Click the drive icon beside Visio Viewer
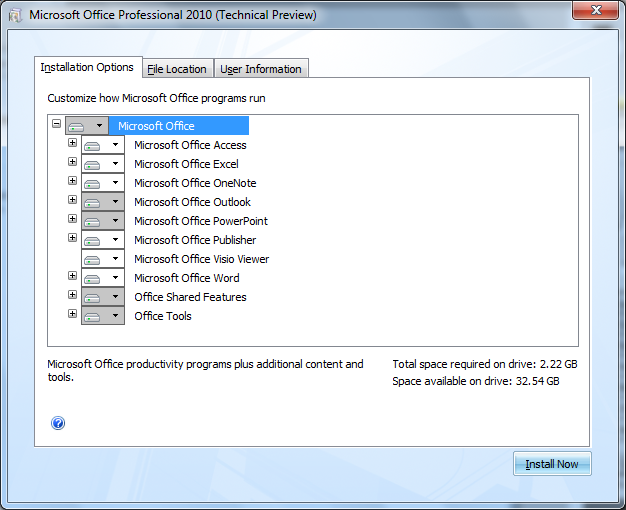Screen dimensions: 626x510 point(93,260)
